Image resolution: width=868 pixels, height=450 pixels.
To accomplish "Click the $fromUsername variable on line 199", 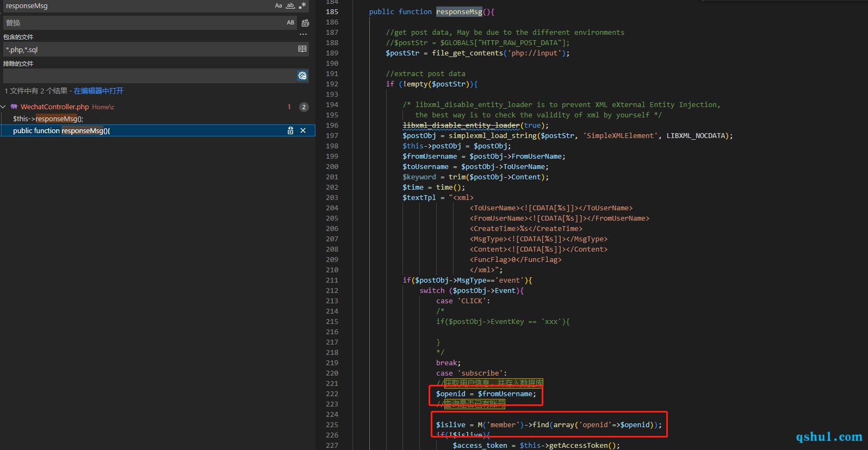I will 430,157.
